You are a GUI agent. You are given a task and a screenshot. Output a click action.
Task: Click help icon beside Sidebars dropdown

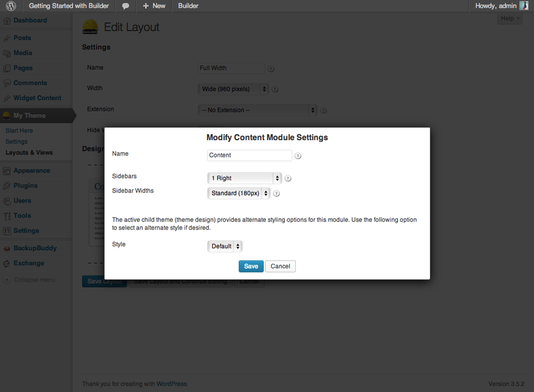click(x=288, y=178)
